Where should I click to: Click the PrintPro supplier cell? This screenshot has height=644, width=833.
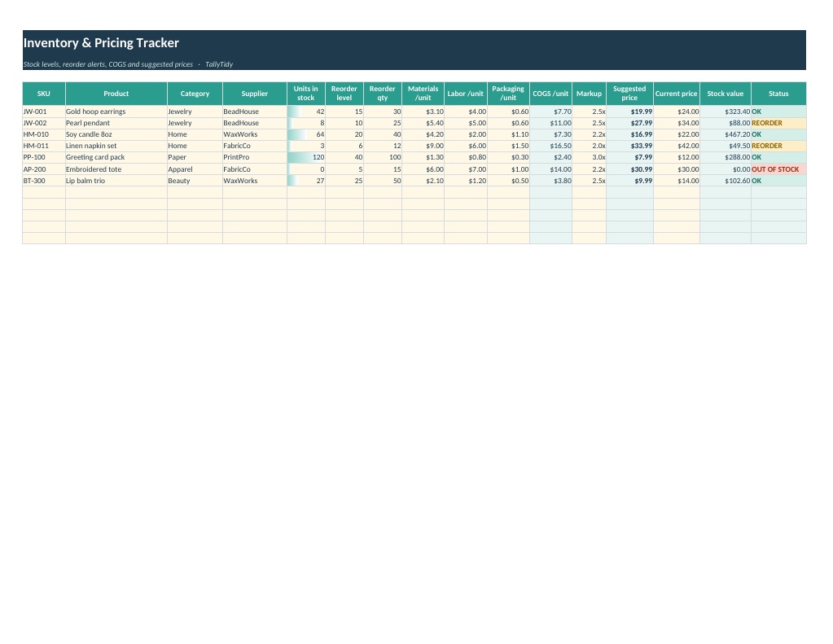[255, 157]
